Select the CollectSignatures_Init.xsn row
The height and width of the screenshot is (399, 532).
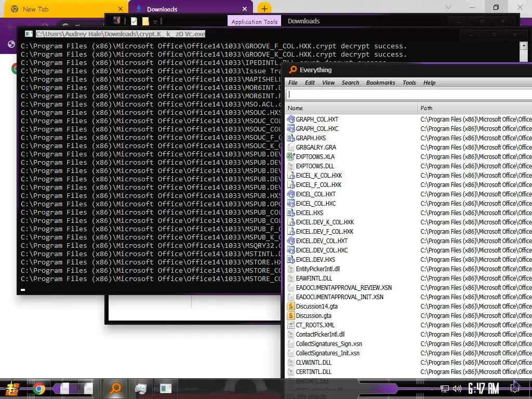408,353
